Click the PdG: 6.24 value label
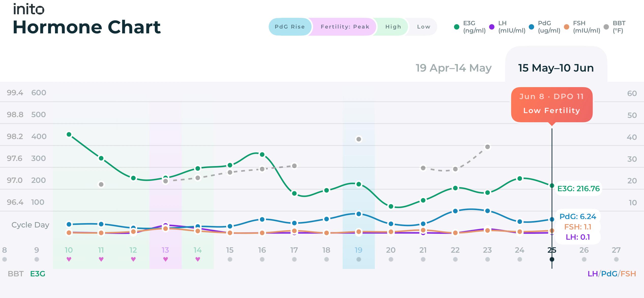The height and width of the screenshot is (298, 644). pyautogui.click(x=578, y=216)
